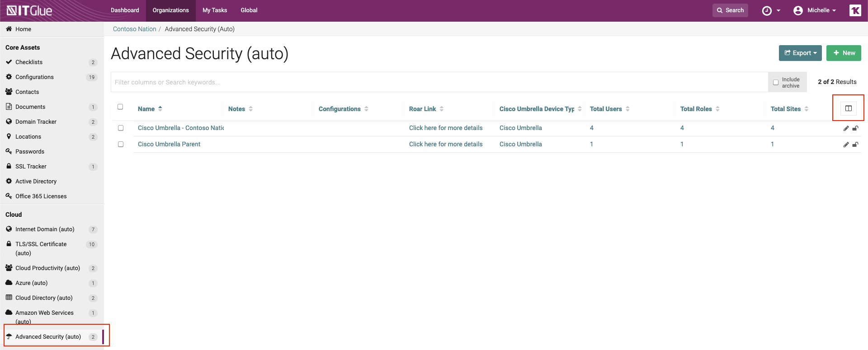Open Roar link for Cisco Umbrella Parent
This screenshot has height=350, width=868.
click(446, 145)
